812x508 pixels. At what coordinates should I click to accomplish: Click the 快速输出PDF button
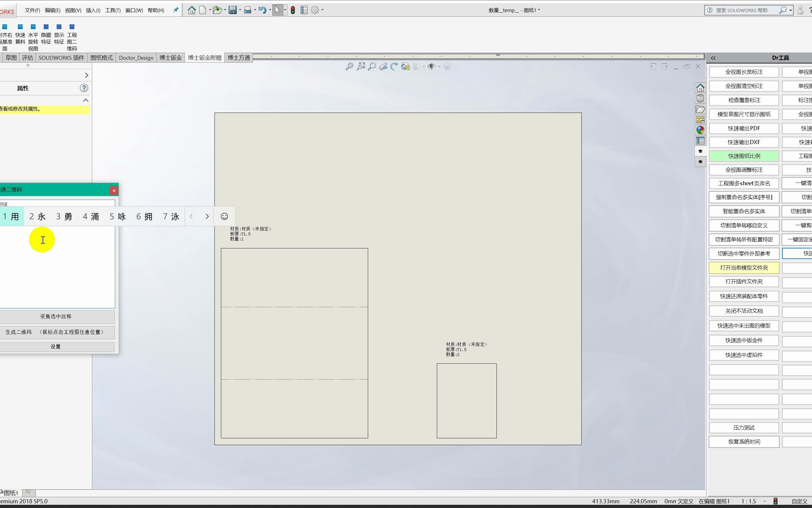click(744, 128)
